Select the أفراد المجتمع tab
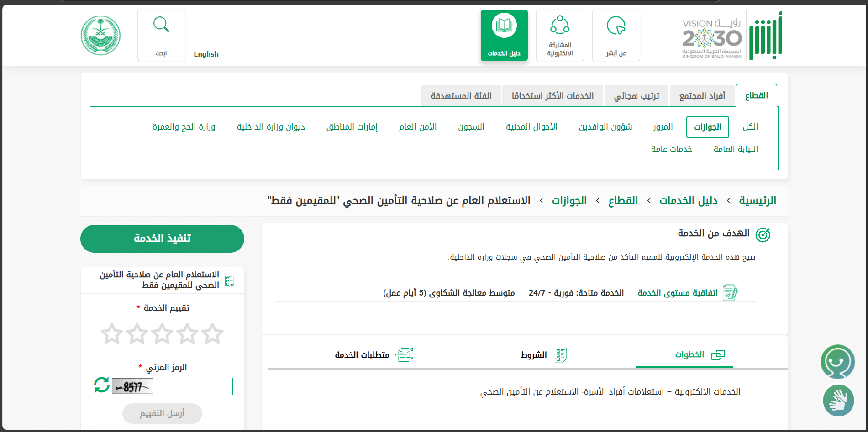This screenshot has width=868, height=432. click(x=702, y=96)
